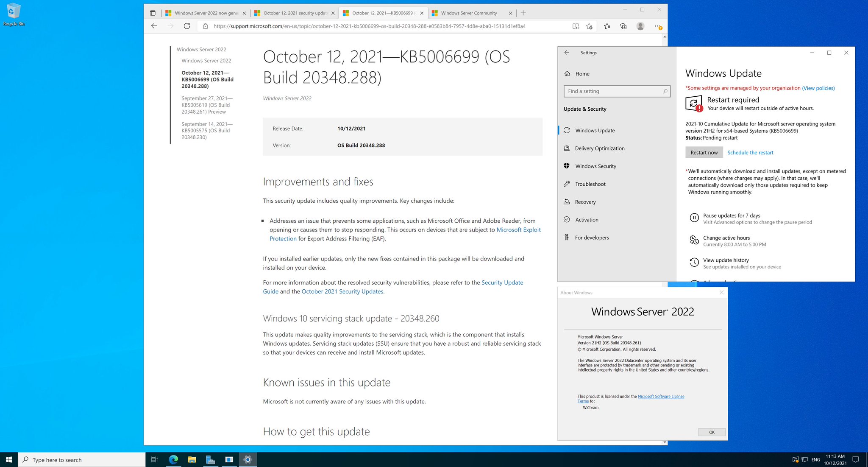Click the Restart now button
Viewport: 868px width, 467px height.
click(704, 152)
